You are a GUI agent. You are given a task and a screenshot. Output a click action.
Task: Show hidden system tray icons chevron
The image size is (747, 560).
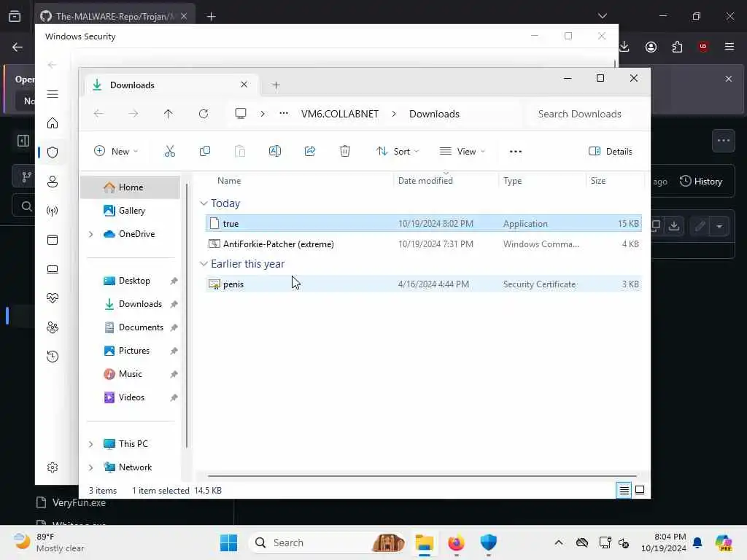pos(559,542)
